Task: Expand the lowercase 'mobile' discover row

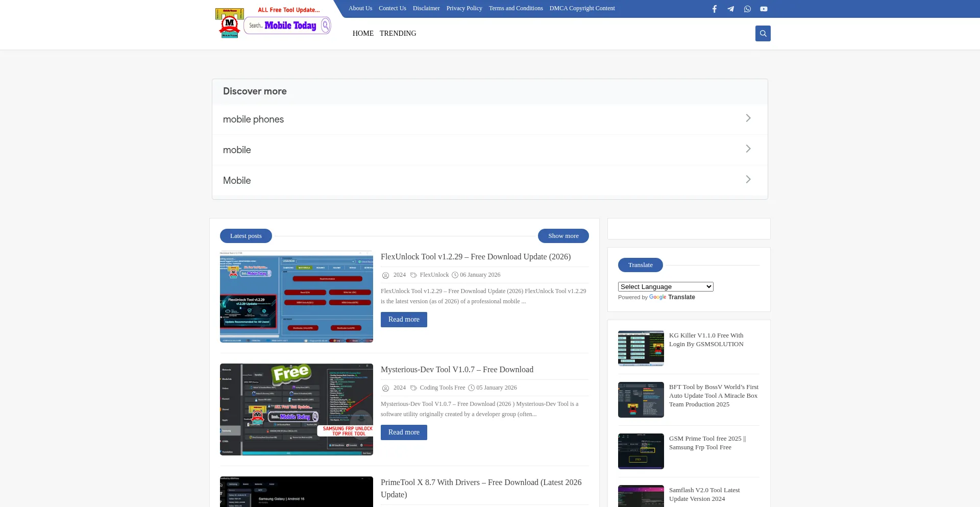Action: 489,150
